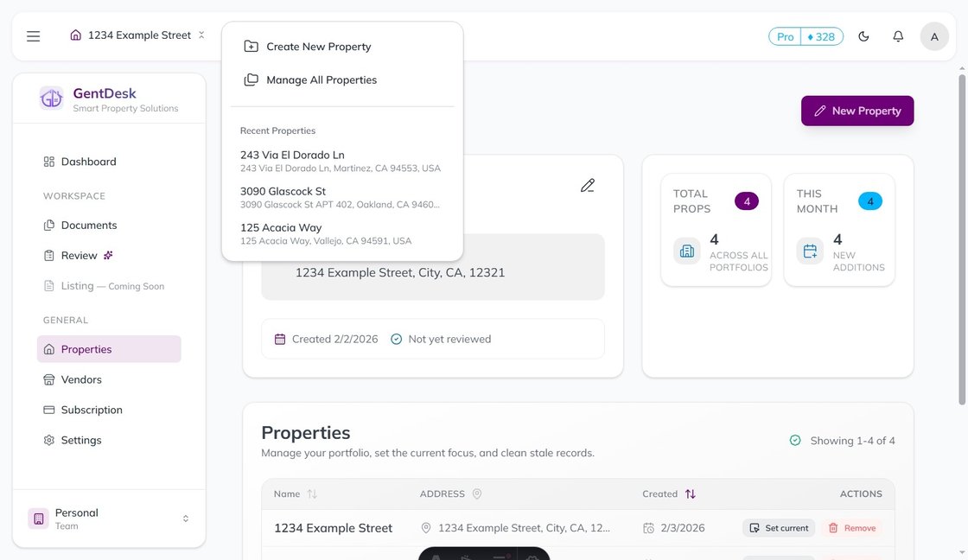The width and height of the screenshot is (968, 560).
Task: Click the calendar icon next to Created 2/2/2026
Action: coord(280,339)
